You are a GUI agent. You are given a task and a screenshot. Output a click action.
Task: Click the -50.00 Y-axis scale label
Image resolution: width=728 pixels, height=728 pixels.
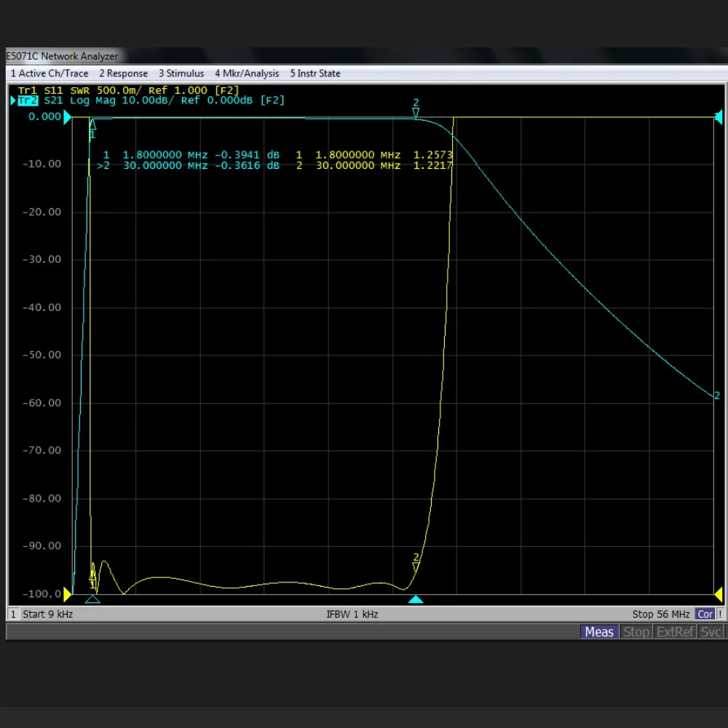pyautogui.click(x=41, y=355)
